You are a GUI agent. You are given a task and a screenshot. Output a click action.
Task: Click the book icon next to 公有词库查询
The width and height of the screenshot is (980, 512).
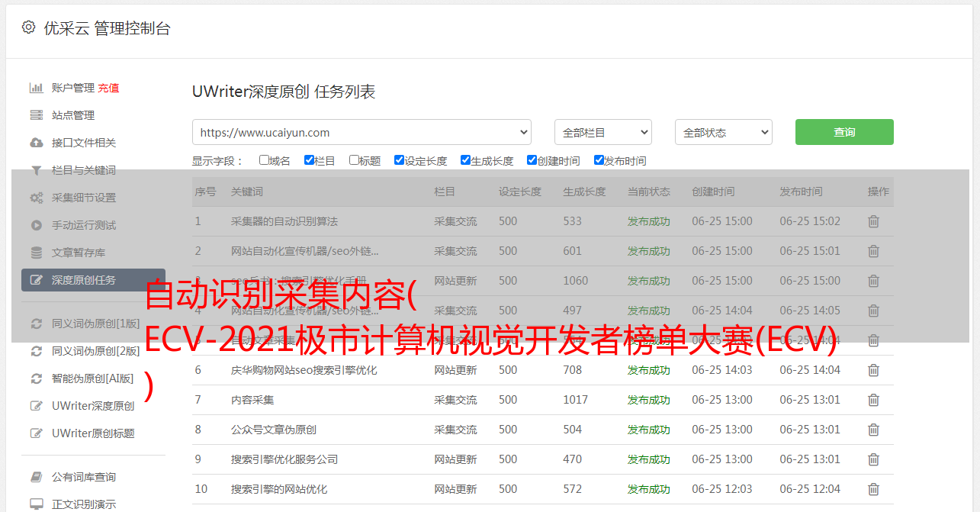point(36,477)
